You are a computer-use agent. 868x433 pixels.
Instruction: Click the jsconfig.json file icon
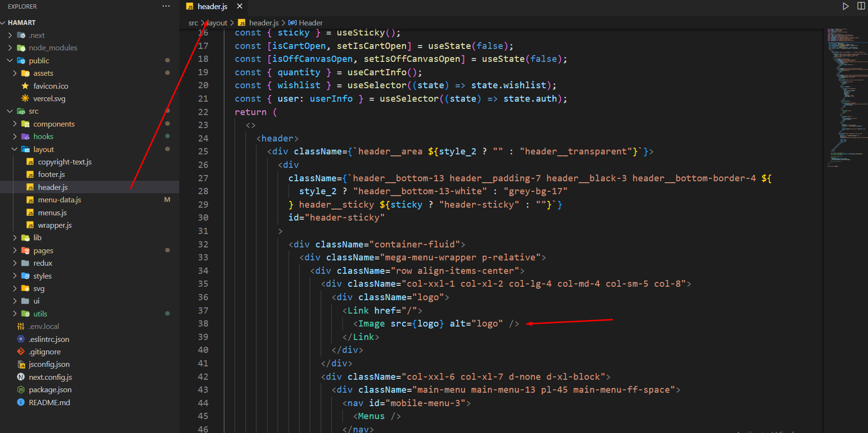(x=21, y=364)
